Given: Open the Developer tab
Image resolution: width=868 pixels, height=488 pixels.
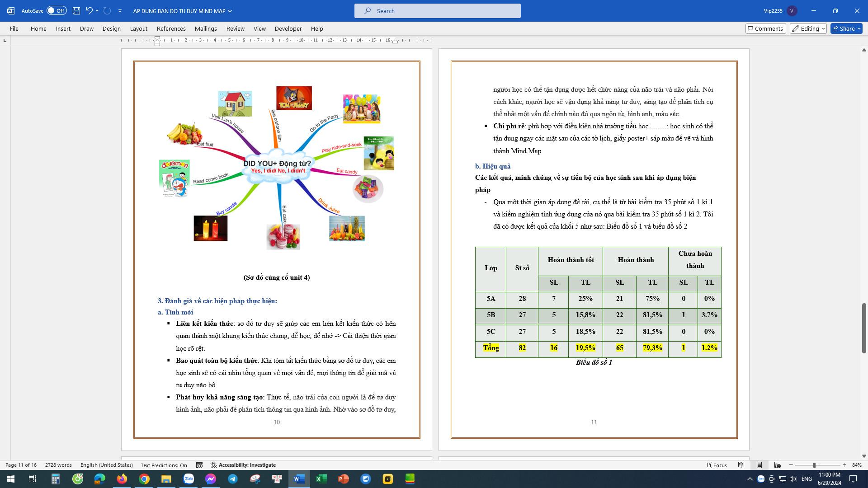Looking at the screenshot, I should click(x=288, y=28).
